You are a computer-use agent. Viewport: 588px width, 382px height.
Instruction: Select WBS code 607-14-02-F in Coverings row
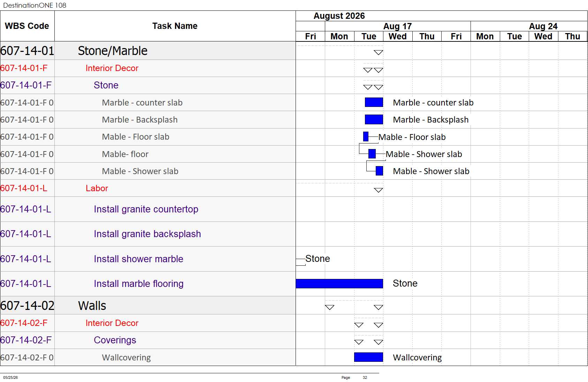coord(26,340)
